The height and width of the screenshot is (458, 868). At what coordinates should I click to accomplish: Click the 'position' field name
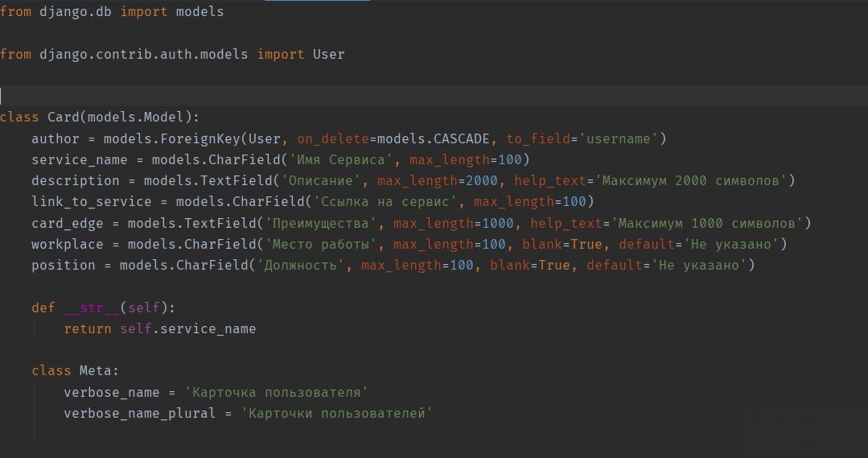(63, 266)
